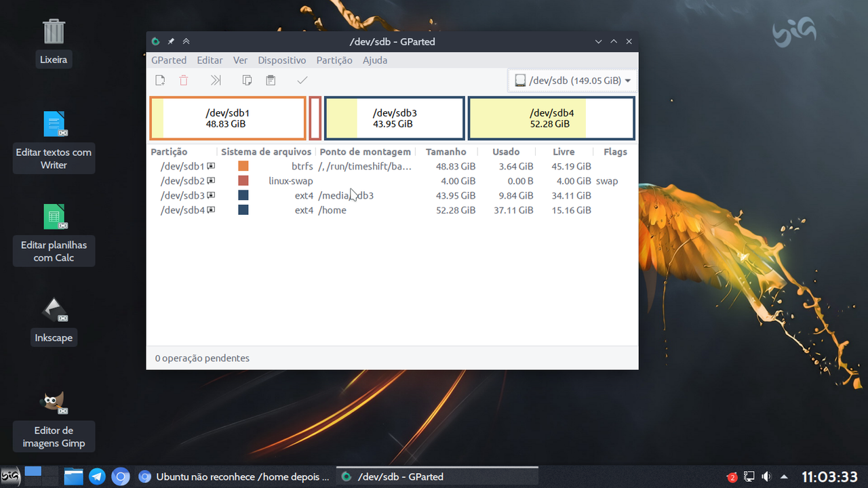Open the Ver menu
Viewport: 868px width, 488px height.
[x=240, y=60]
